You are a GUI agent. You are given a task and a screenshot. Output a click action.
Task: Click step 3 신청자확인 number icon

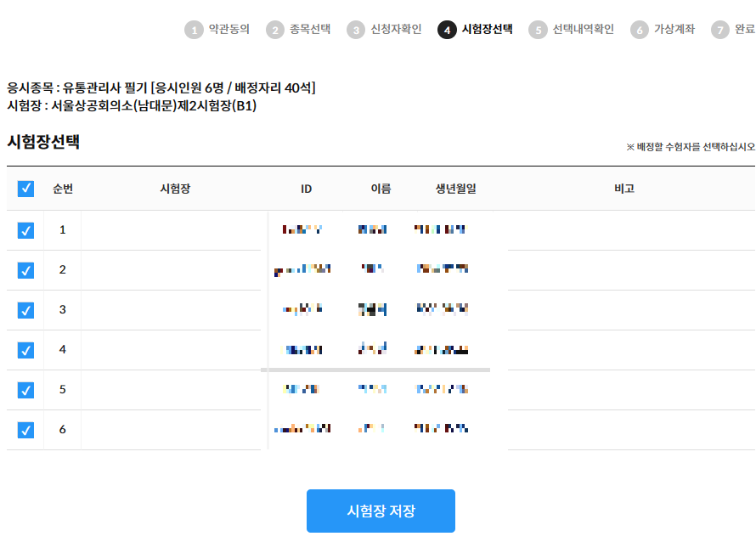pos(356,30)
